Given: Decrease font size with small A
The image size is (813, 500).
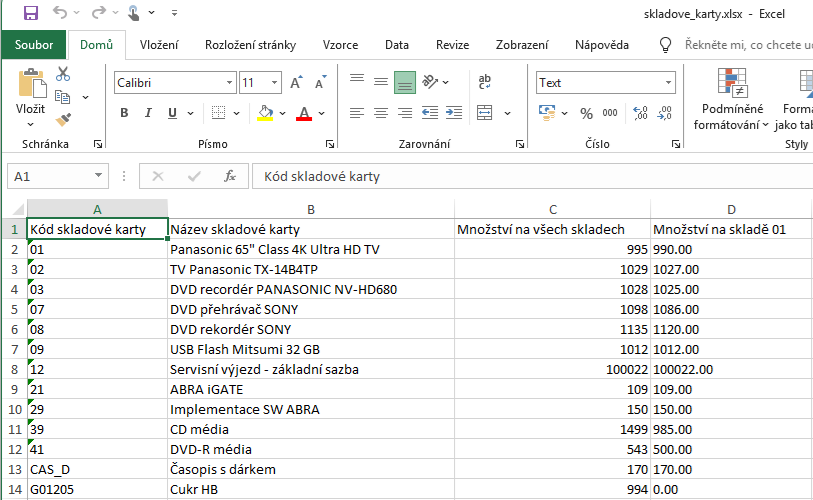Looking at the screenshot, I should (x=320, y=82).
